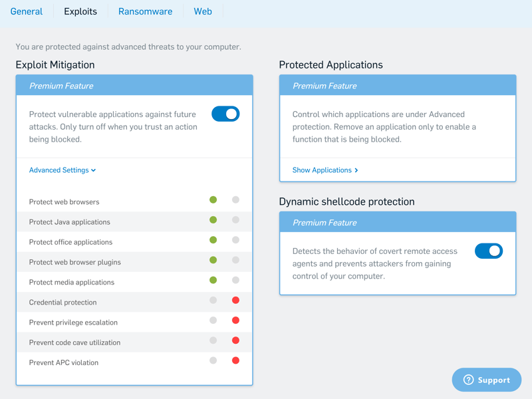This screenshot has width=532, height=399.
Task: Click green dot for Protect web browsers
Action: click(x=213, y=199)
